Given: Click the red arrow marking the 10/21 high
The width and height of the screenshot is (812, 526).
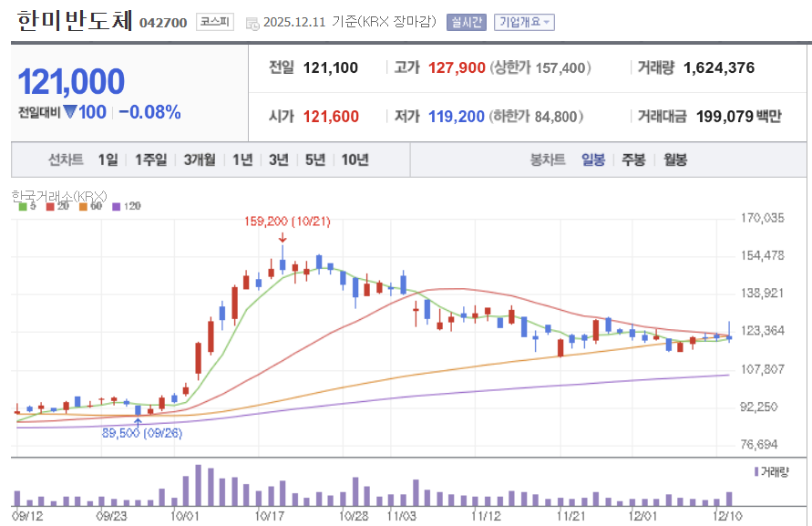Looking at the screenshot, I should pos(283,238).
